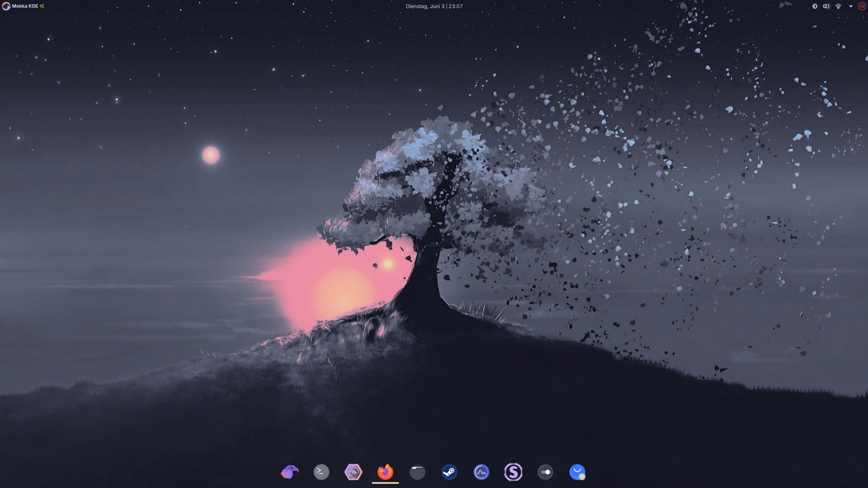The width and height of the screenshot is (868, 488).
Task: Open the purple S app in the dock
Action: (x=513, y=472)
